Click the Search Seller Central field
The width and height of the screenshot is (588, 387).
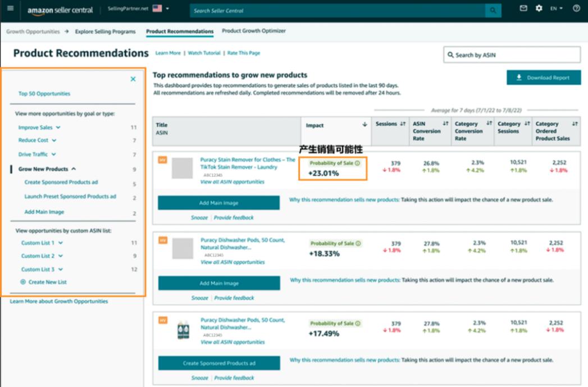tap(337, 11)
